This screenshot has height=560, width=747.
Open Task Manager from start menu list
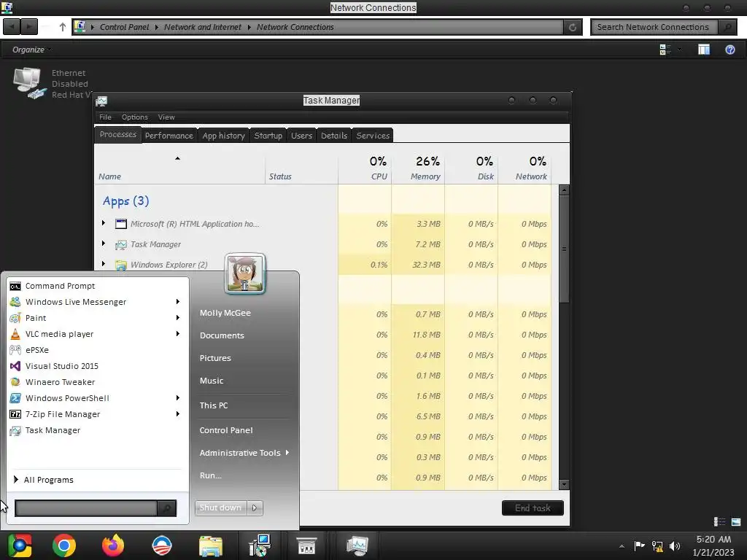53,430
